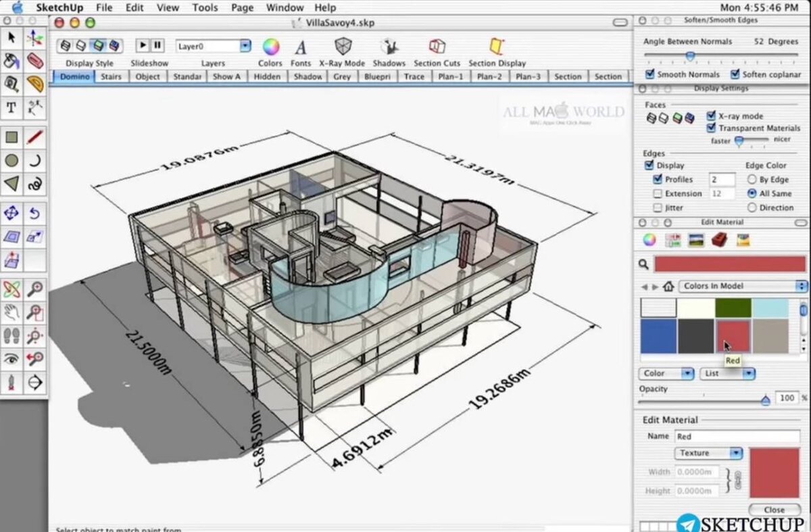Select the arrow Select tool
Screen dimensions: 811x532
click(11, 37)
